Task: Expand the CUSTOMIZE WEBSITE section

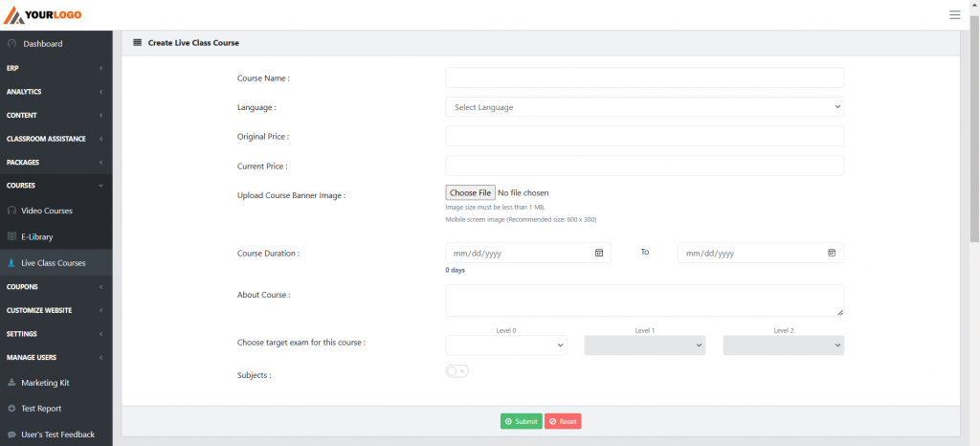Action: click(56, 310)
